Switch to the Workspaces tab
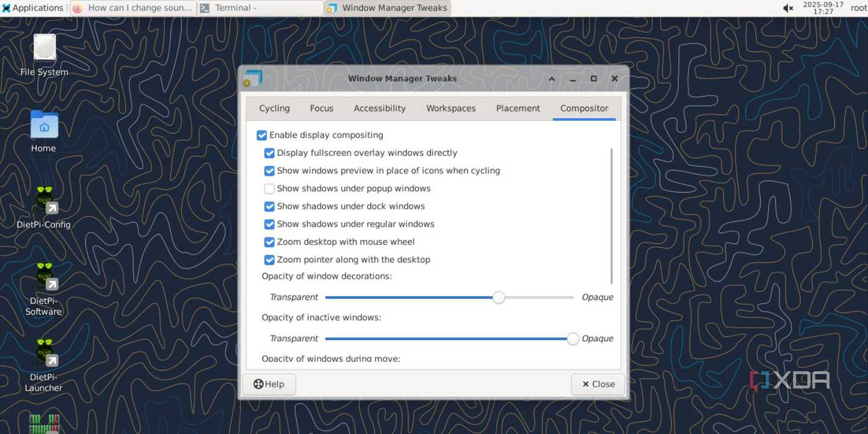 pyautogui.click(x=451, y=108)
